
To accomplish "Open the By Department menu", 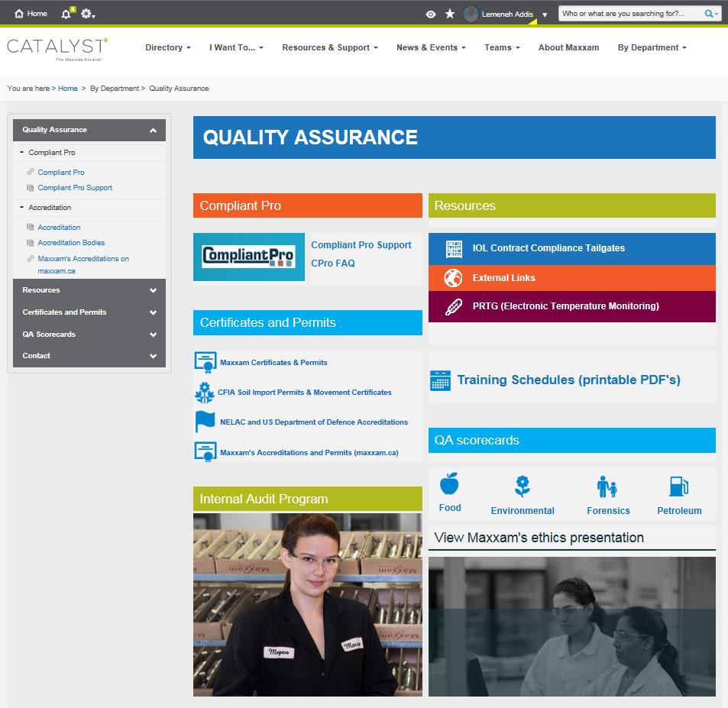I will [x=652, y=47].
